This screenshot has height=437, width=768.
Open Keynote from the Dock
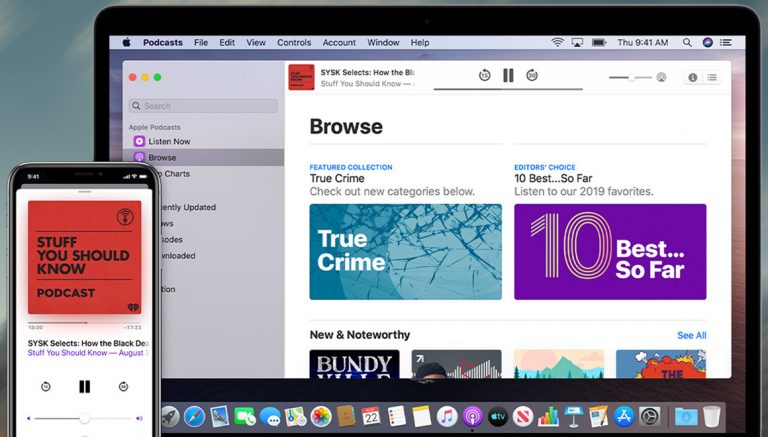coord(573,417)
